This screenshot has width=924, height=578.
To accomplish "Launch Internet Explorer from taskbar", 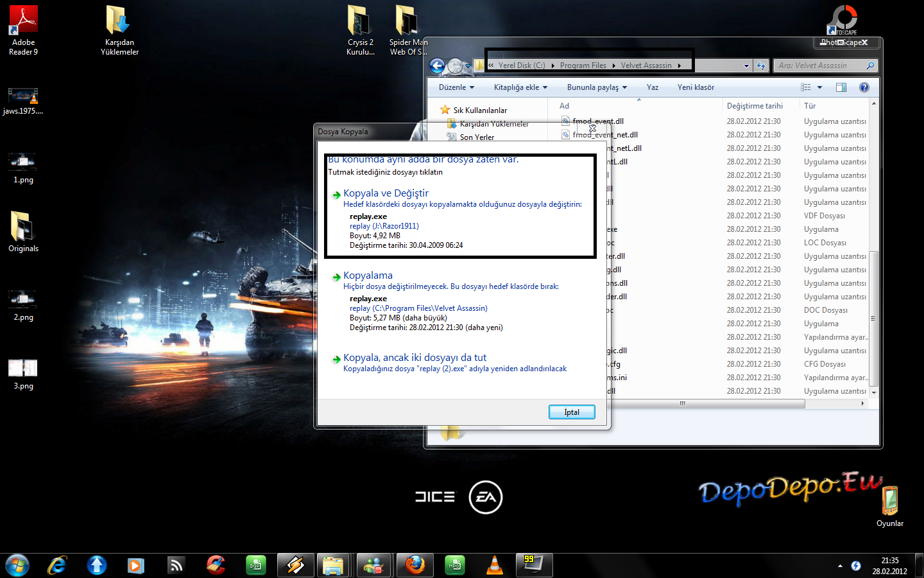I will tap(57, 566).
